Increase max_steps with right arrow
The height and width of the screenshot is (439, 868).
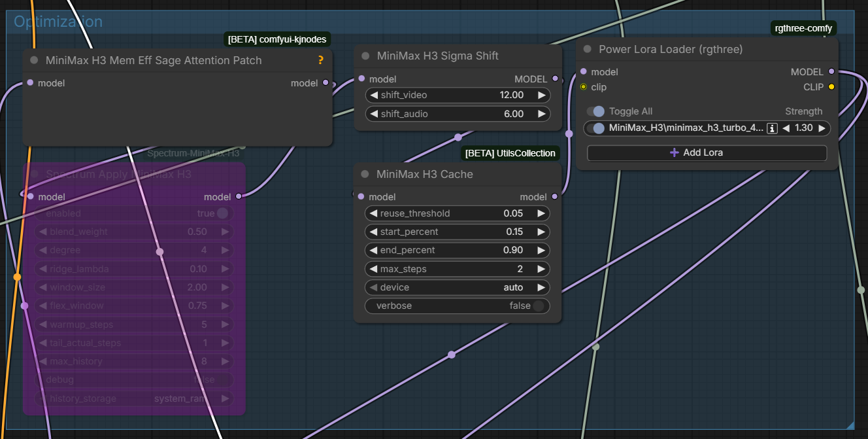coord(541,269)
